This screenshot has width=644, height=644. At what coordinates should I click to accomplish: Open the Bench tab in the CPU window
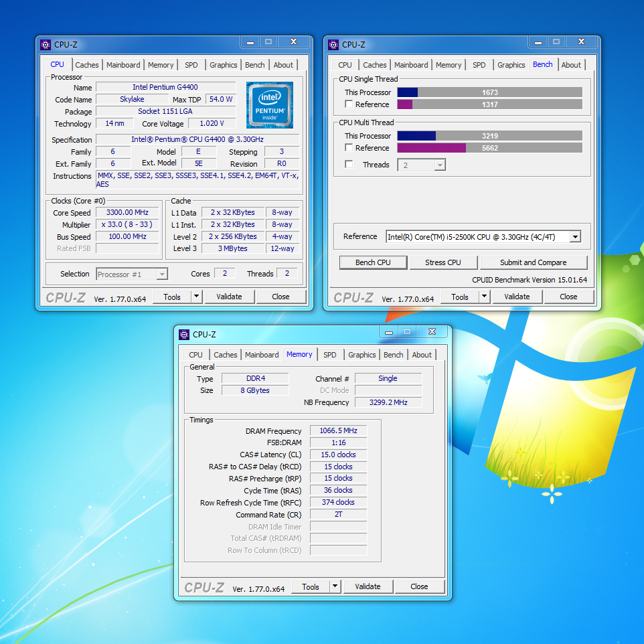coord(254,65)
